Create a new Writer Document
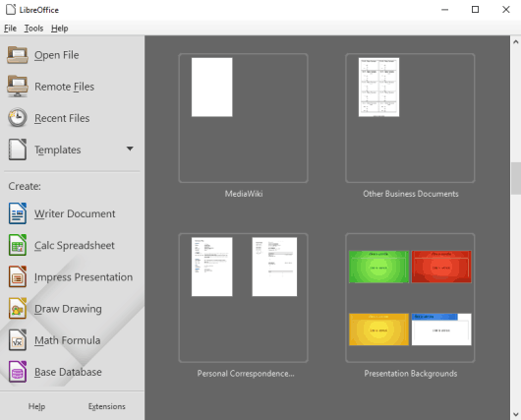521x420 pixels. tap(75, 213)
